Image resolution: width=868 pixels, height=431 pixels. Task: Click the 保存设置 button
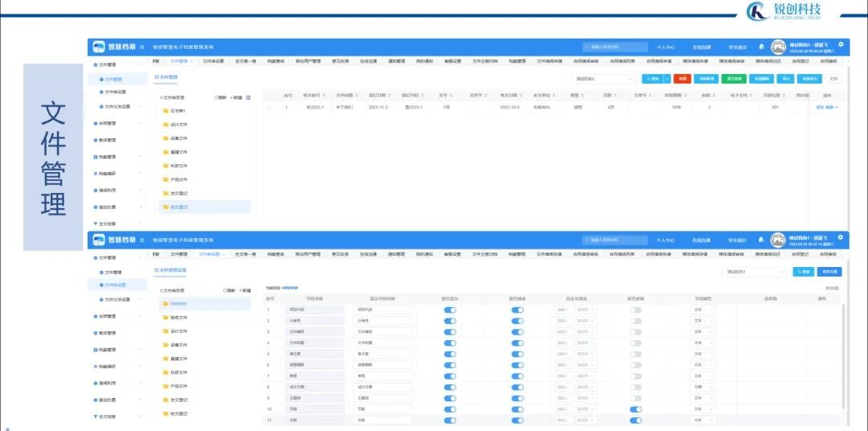click(x=829, y=272)
